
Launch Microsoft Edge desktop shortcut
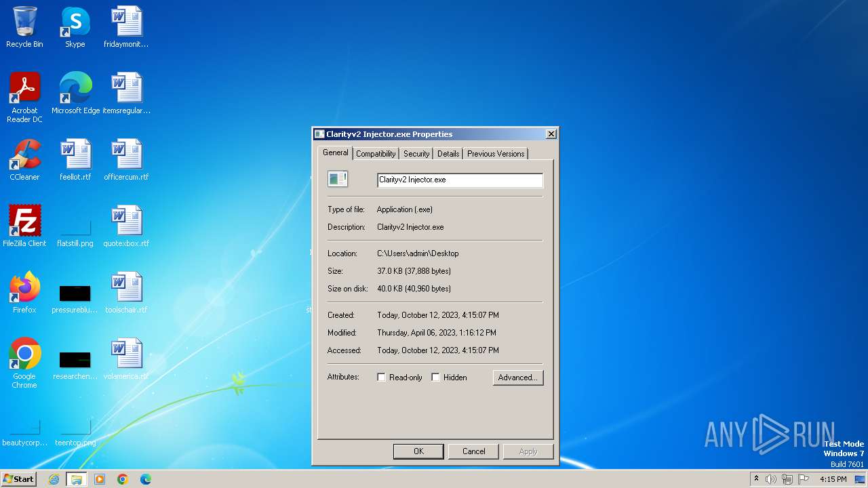[75, 93]
